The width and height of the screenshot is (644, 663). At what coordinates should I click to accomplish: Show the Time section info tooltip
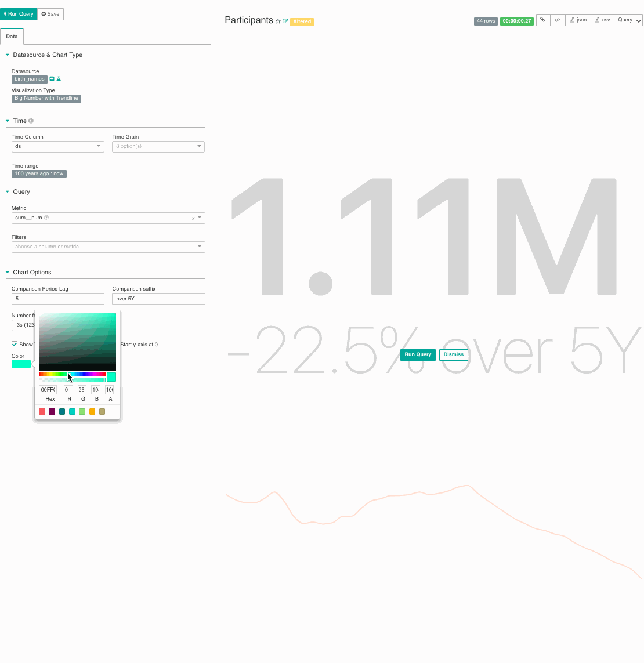tap(31, 121)
